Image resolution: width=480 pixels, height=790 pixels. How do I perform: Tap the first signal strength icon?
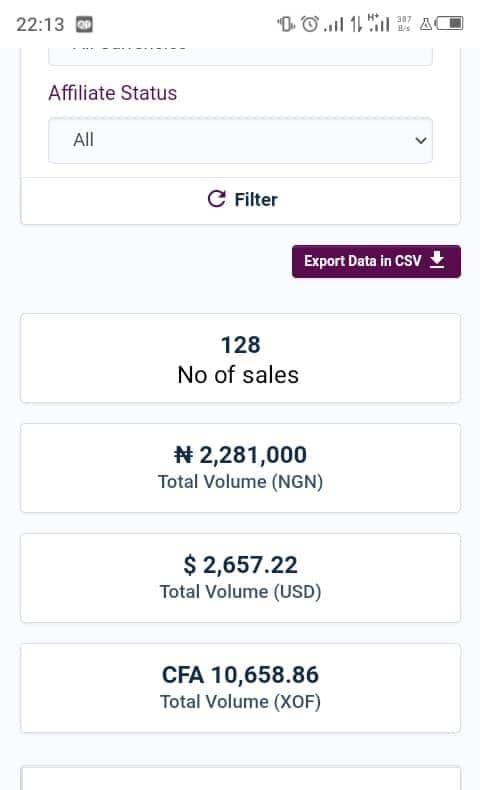[x=333, y=24]
